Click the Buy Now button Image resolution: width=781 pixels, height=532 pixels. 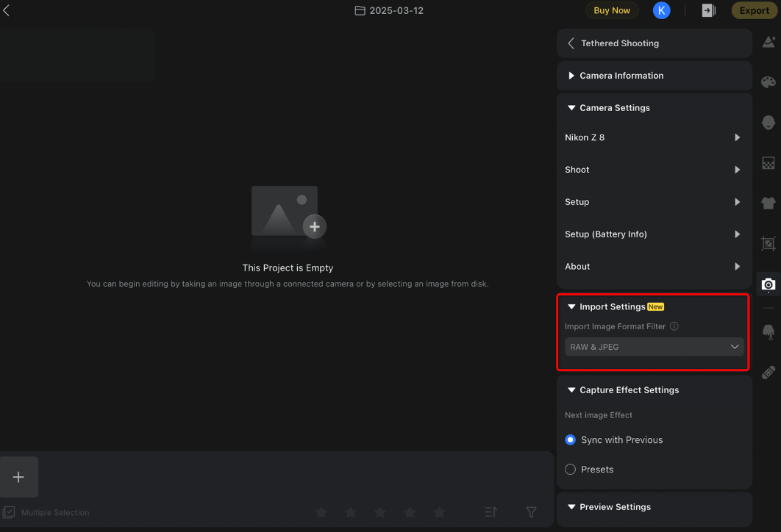(x=612, y=10)
